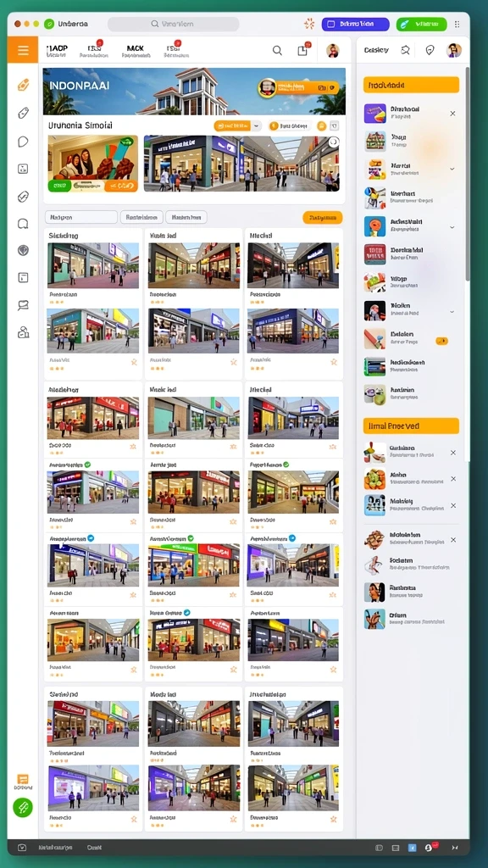Remove the third item under second orange header
This screenshot has height=868, width=488.
pos(453,505)
